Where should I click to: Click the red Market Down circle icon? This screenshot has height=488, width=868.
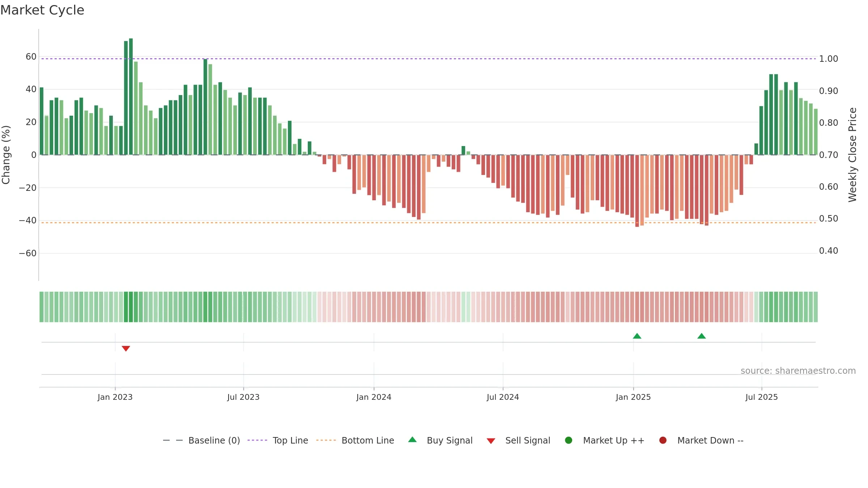(x=663, y=440)
